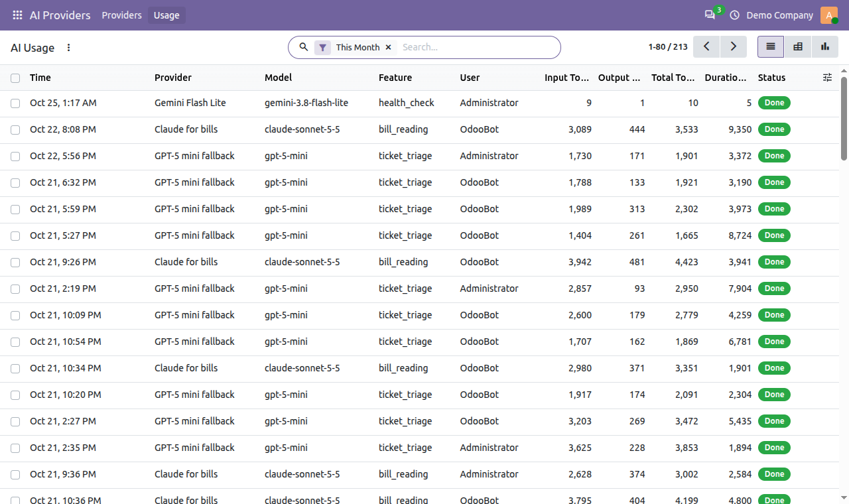Switch to pivot view
Screen dimensions: 849x504
click(798, 46)
